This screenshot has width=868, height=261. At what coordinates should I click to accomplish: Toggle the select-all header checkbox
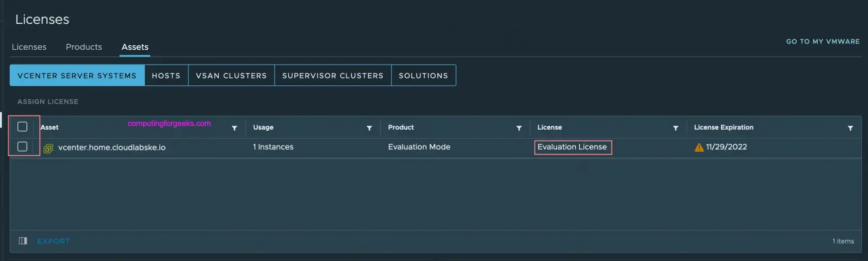[23, 127]
